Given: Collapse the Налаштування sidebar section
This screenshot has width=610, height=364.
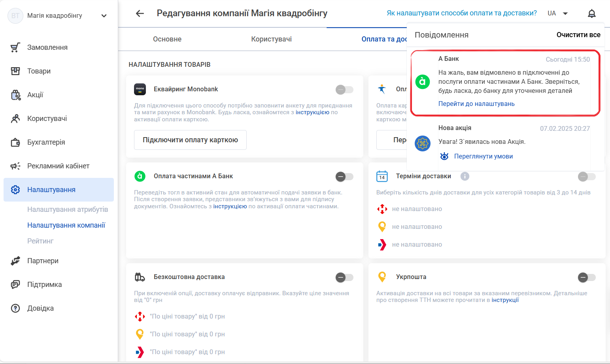Looking at the screenshot, I should [59, 190].
